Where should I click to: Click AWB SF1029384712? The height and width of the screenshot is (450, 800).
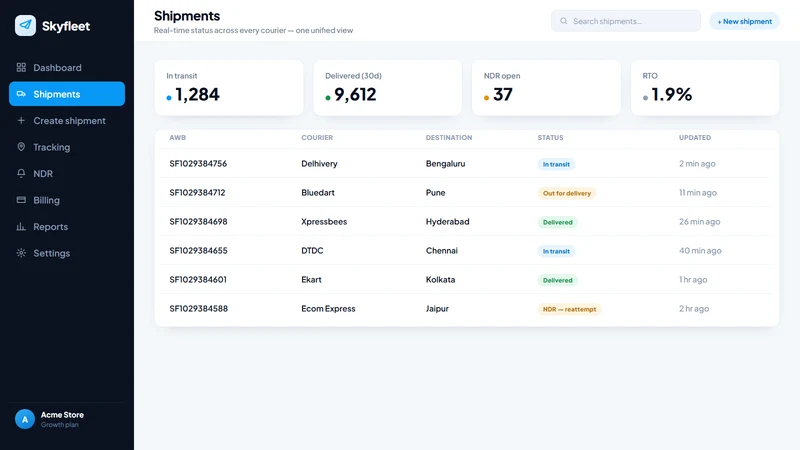point(197,193)
